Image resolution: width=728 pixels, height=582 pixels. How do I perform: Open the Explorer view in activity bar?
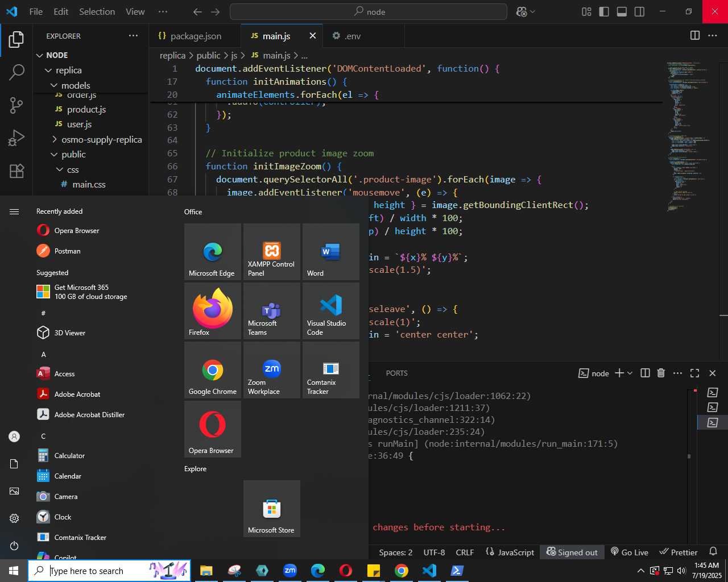(16, 39)
